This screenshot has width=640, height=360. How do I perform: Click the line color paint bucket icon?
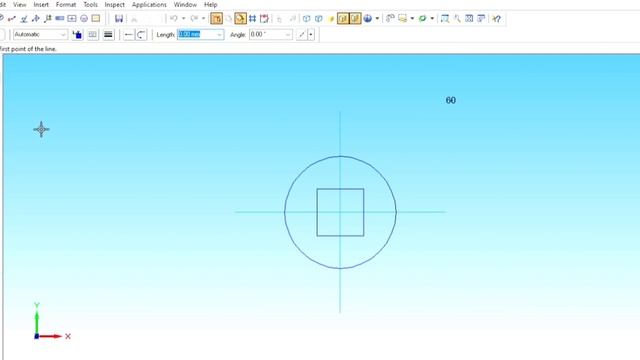[78, 35]
